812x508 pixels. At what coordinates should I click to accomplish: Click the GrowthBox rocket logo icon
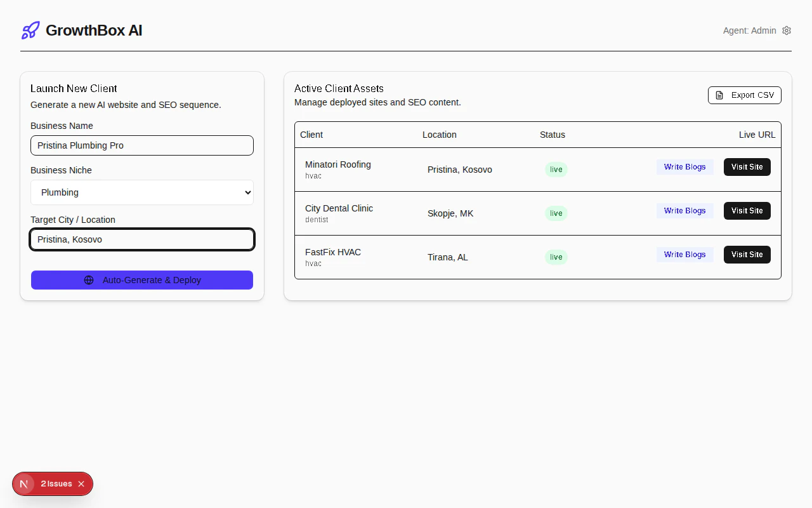point(30,30)
